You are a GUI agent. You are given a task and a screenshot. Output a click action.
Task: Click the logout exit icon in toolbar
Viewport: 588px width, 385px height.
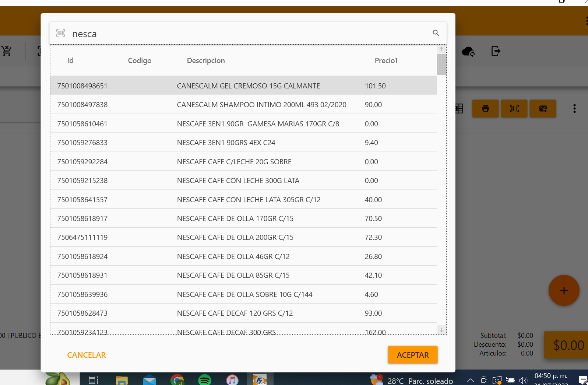[496, 51]
